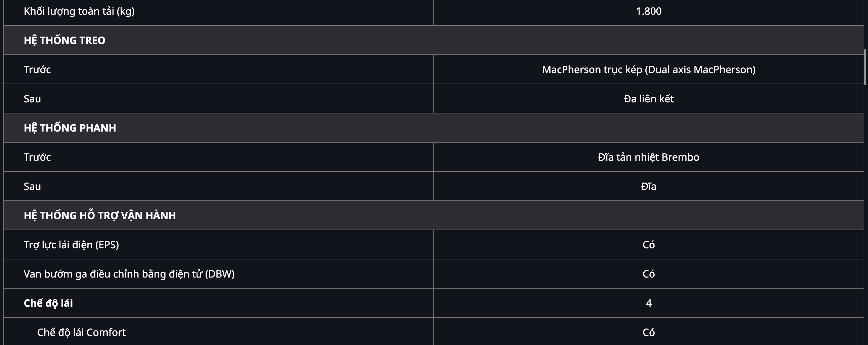868x345 pixels.
Task: Click Trước label under brake system
Action: pos(37,157)
